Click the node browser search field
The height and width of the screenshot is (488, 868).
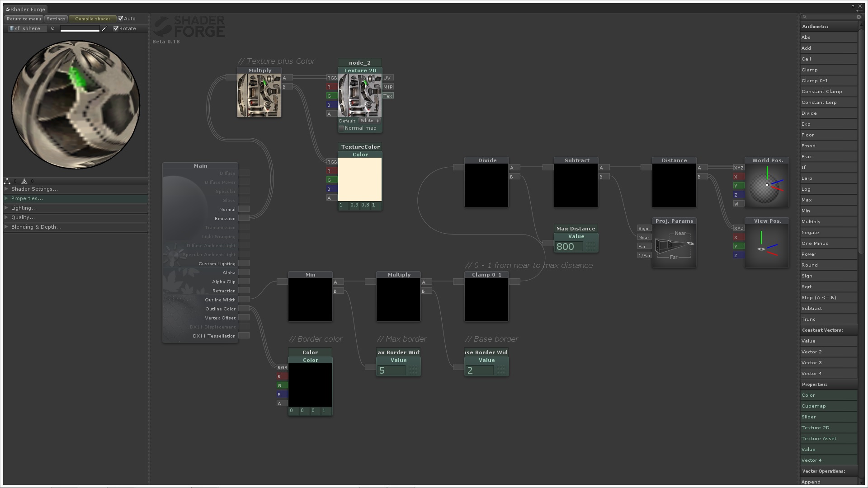click(x=831, y=17)
